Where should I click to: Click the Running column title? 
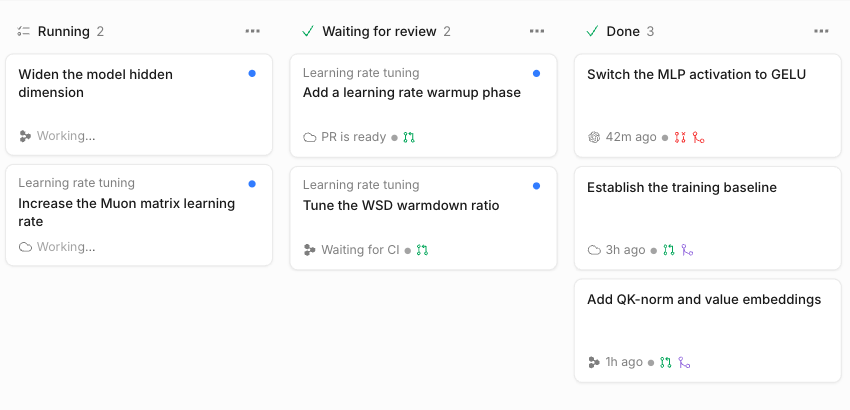click(x=63, y=31)
